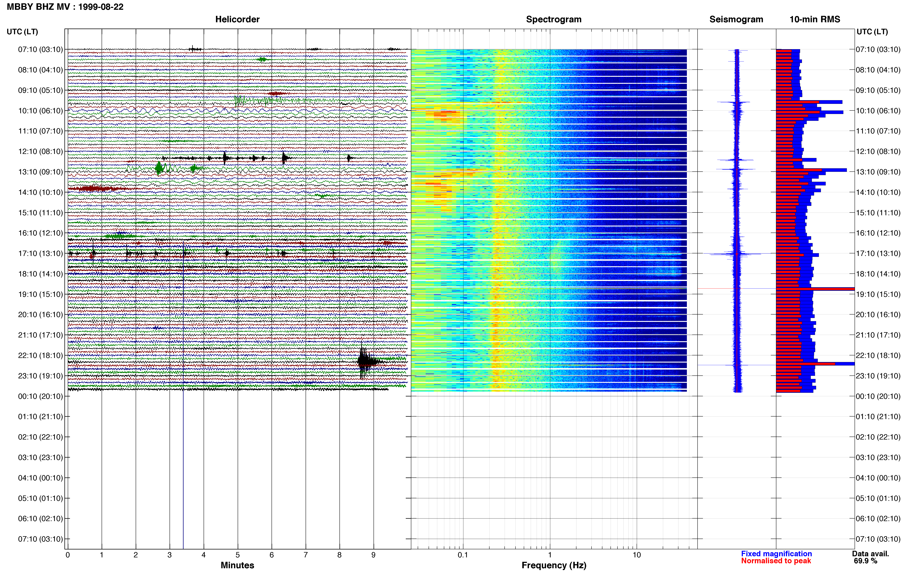The height and width of the screenshot is (578, 924).
Task: Click the left time label '19:10 (15:10)'
Action: [x=41, y=294]
